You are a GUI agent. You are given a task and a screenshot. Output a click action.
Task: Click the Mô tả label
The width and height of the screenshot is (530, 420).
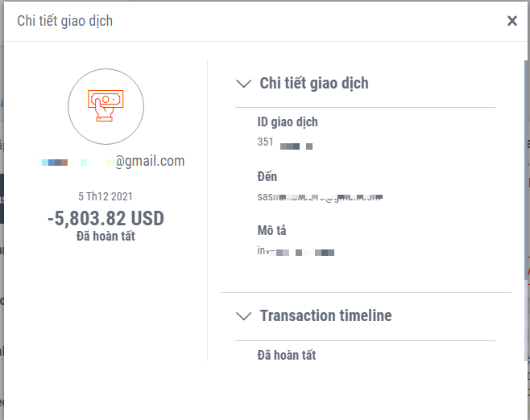coord(271,231)
